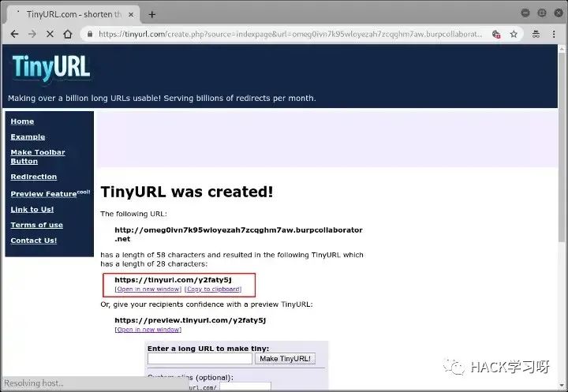Click the TinyURL logo

pyautogui.click(x=51, y=68)
